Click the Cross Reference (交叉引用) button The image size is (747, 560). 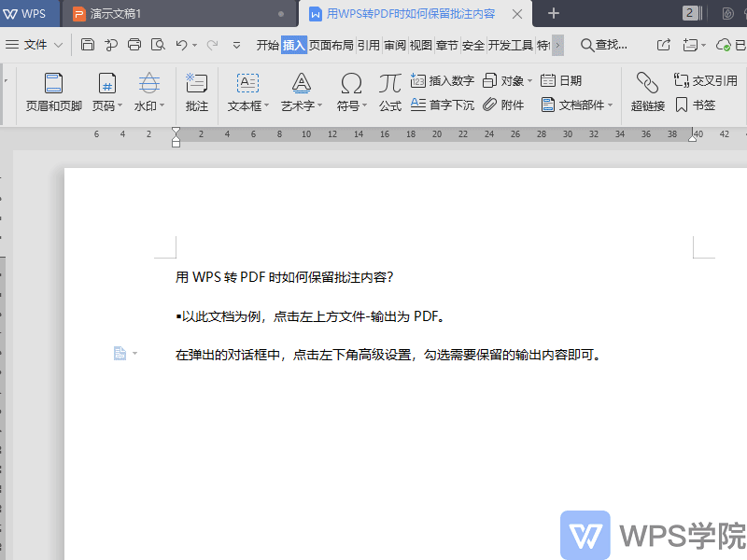(x=705, y=81)
